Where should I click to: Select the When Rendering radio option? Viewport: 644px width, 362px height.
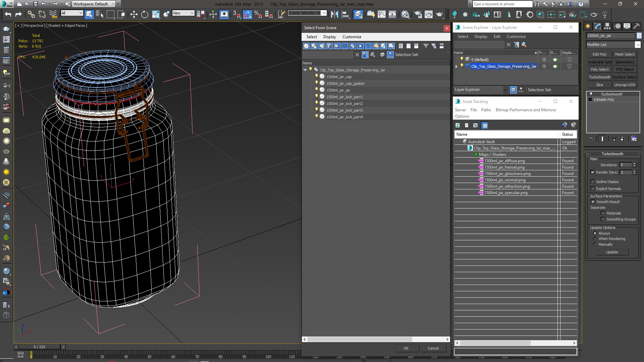595,239
